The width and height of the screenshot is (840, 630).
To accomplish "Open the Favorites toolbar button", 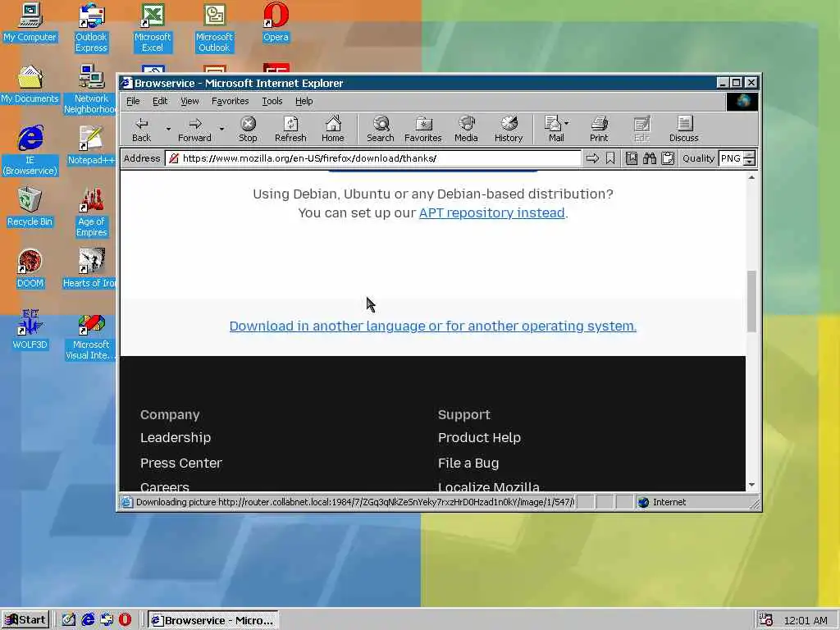I will pyautogui.click(x=422, y=129).
